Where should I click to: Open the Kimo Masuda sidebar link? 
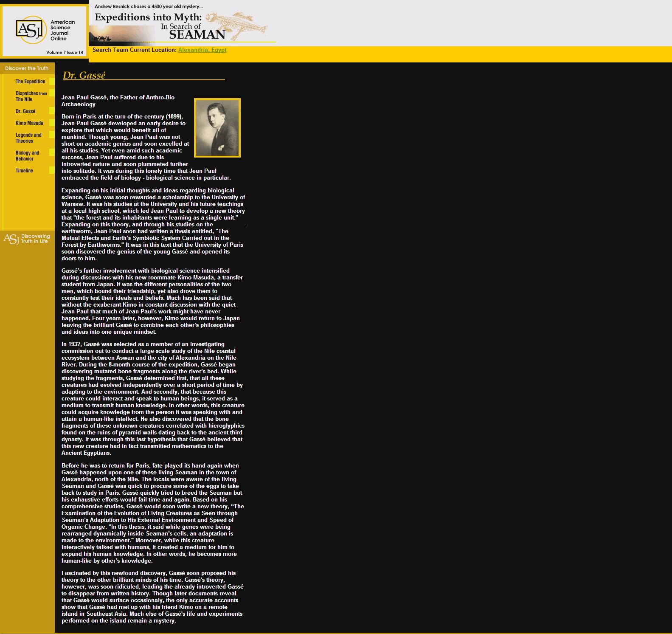(x=29, y=123)
